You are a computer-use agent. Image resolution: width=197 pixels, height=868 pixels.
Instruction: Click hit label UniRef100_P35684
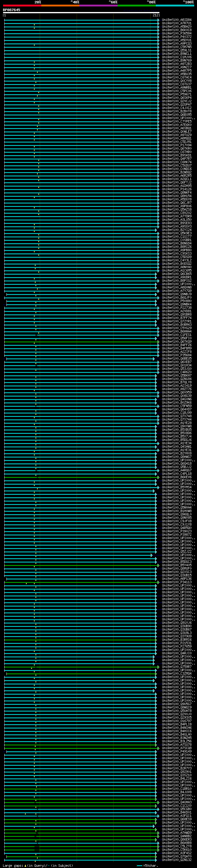click(x=177, y=355)
